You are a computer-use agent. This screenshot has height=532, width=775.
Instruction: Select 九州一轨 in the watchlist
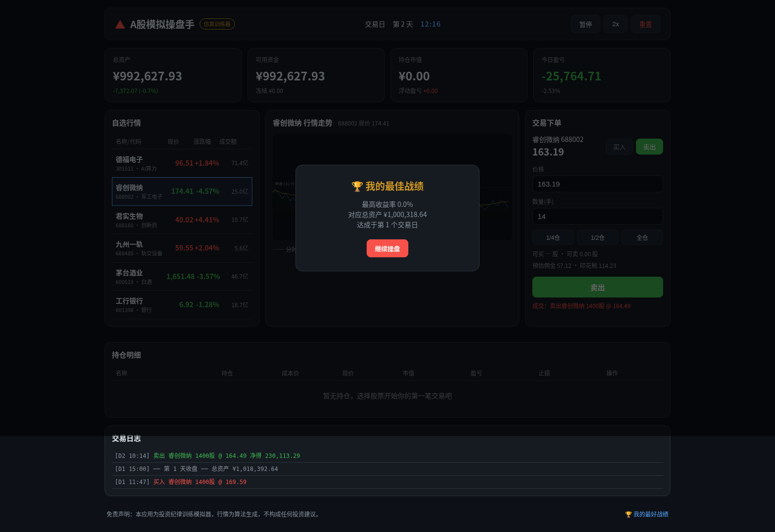(x=182, y=248)
